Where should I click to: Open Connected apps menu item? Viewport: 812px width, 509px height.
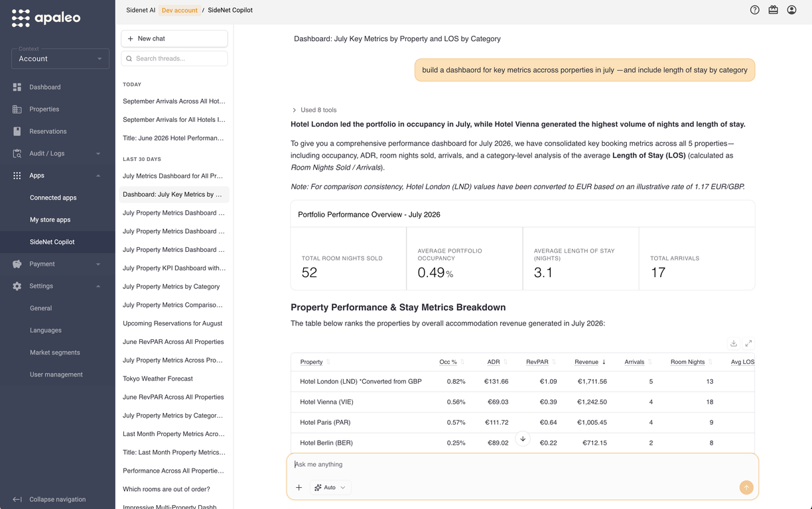tap(53, 198)
